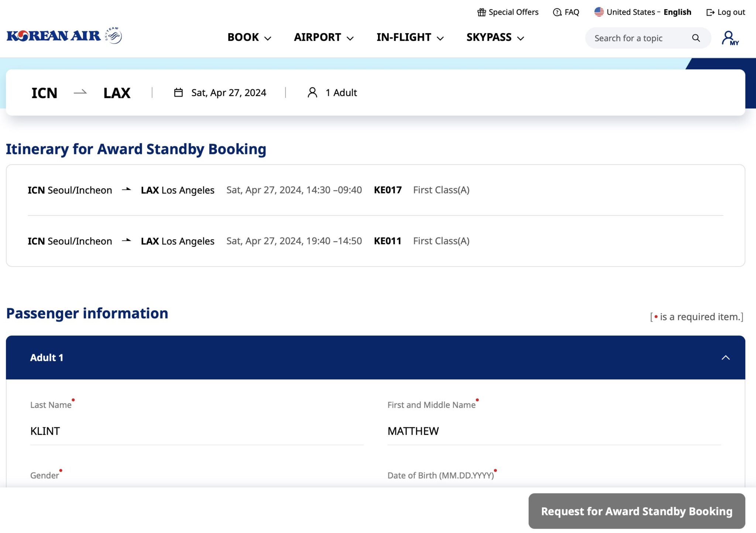Click the calendar icon beside the travel date
756x533 pixels.
tap(179, 92)
